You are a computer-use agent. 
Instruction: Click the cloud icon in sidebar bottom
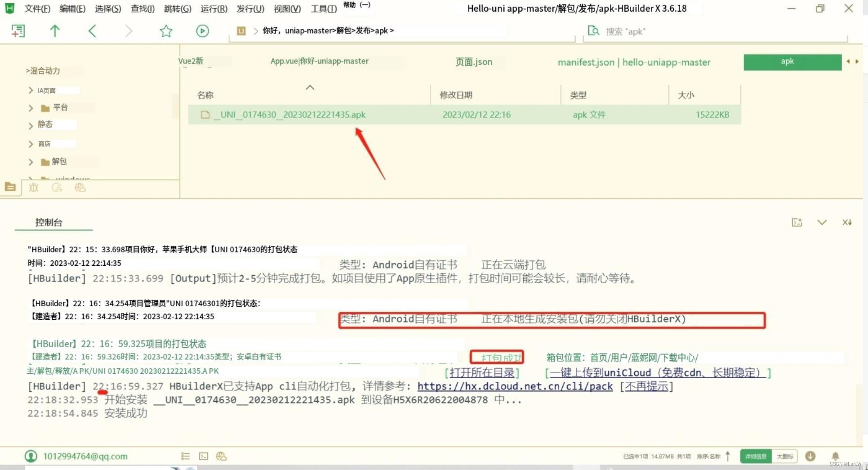coord(80,188)
